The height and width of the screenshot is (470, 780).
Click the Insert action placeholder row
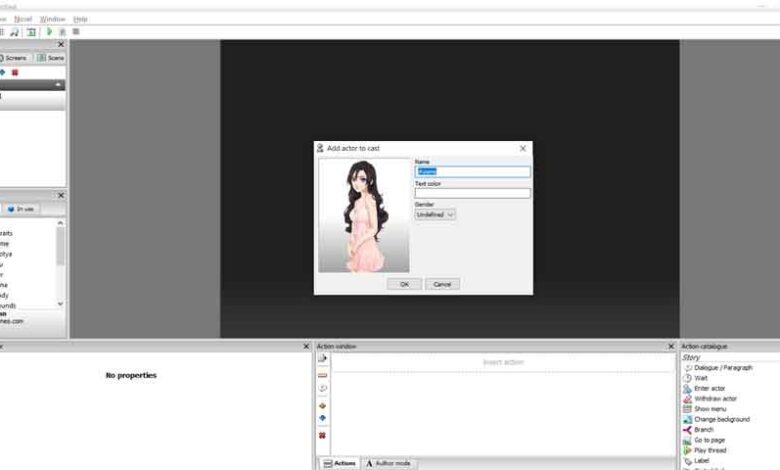503,363
